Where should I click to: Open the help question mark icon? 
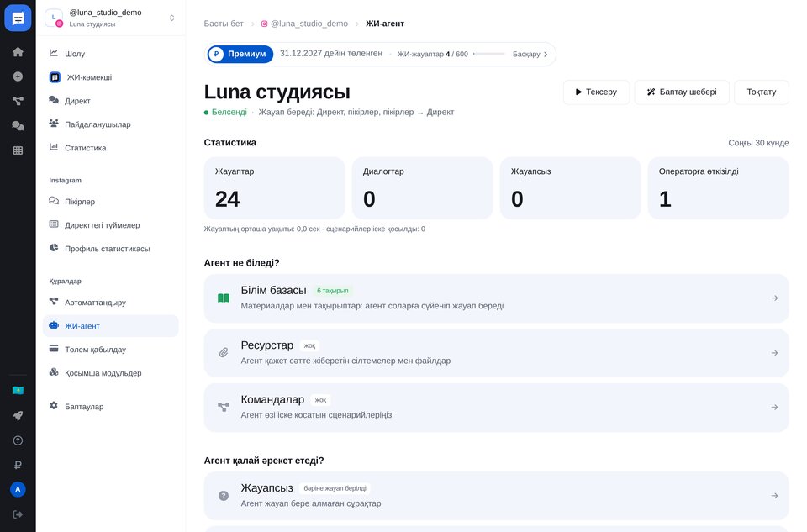point(18,440)
